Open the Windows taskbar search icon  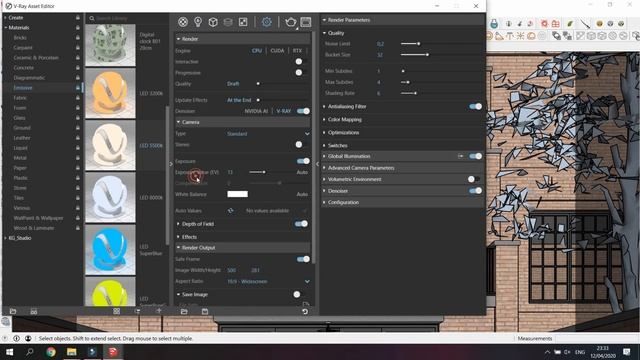click(30, 352)
